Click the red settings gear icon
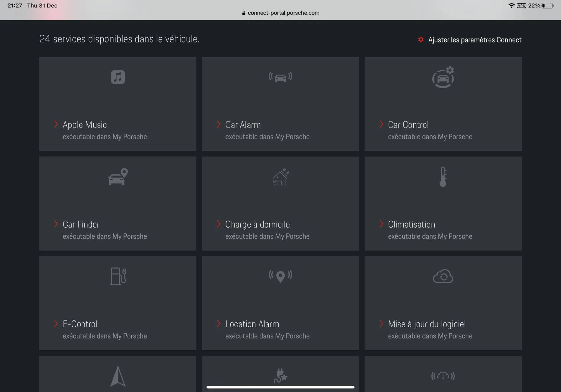Image resolution: width=561 pixels, height=392 pixels. [x=421, y=40]
